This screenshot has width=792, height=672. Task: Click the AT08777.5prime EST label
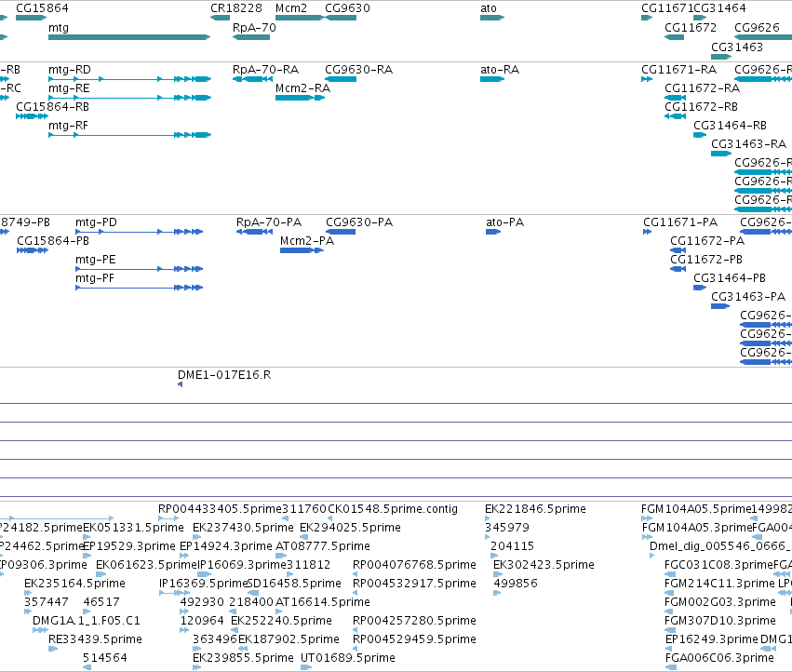(x=323, y=546)
